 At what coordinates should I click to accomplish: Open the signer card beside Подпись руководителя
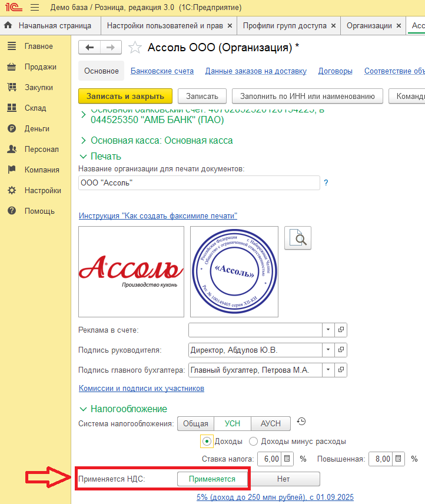click(340, 350)
